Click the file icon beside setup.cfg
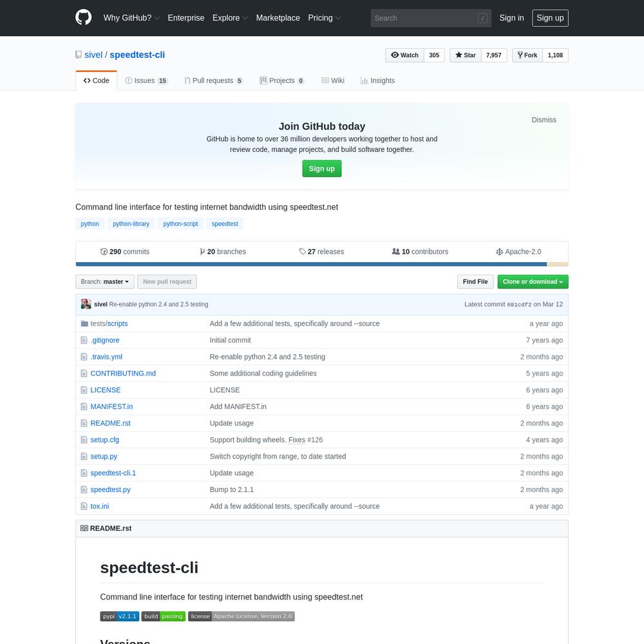 tap(84, 440)
